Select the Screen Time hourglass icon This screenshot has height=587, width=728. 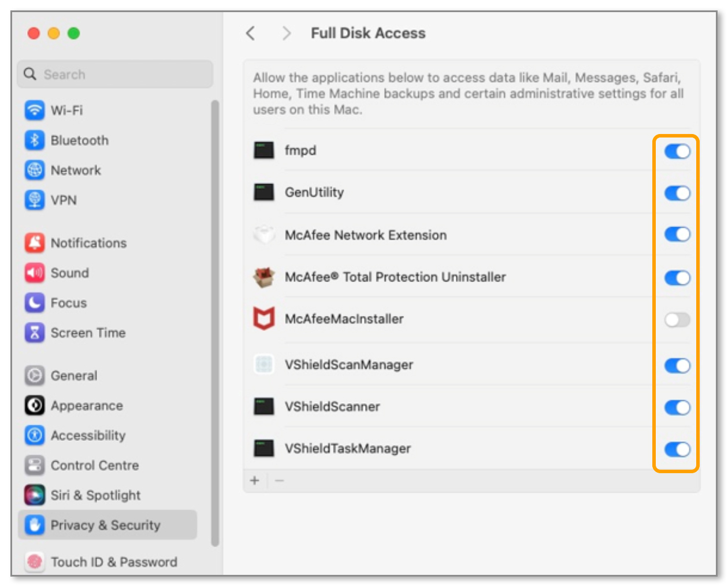pos(35,333)
